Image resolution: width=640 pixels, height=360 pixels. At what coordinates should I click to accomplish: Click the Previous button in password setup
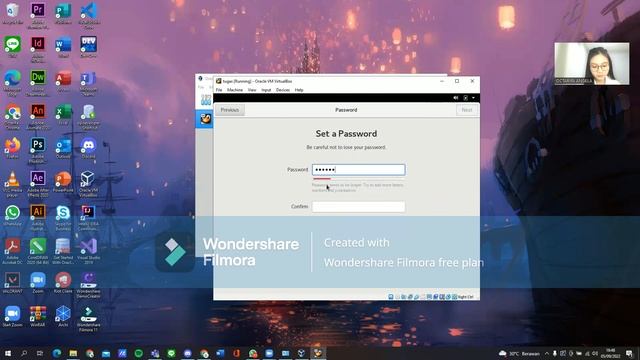pyautogui.click(x=230, y=110)
